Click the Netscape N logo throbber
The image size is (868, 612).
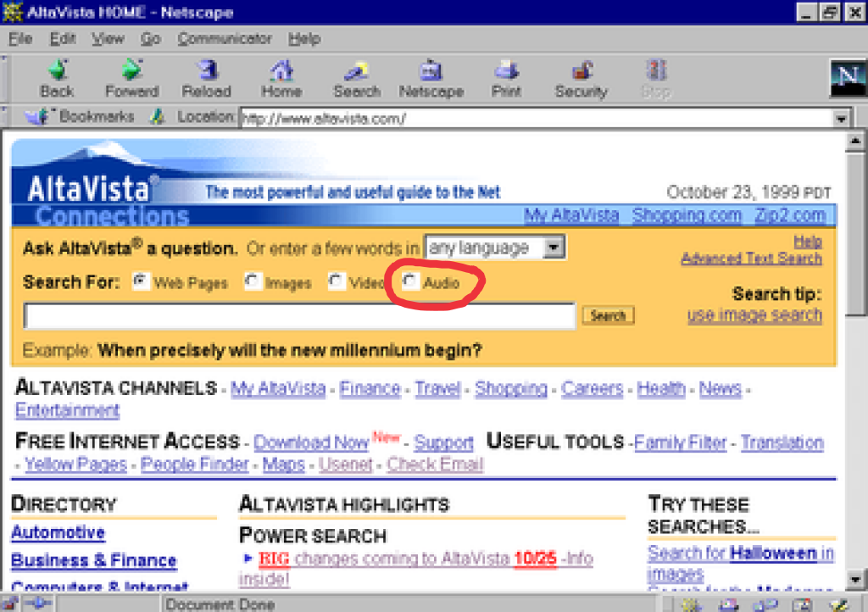coord(848,78)
